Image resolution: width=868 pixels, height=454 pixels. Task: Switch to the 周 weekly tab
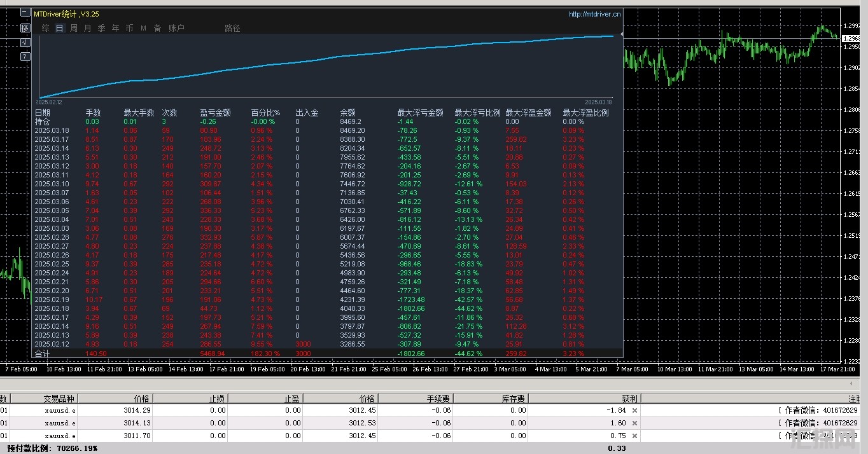pyautogui.click(x=74, y=28)
